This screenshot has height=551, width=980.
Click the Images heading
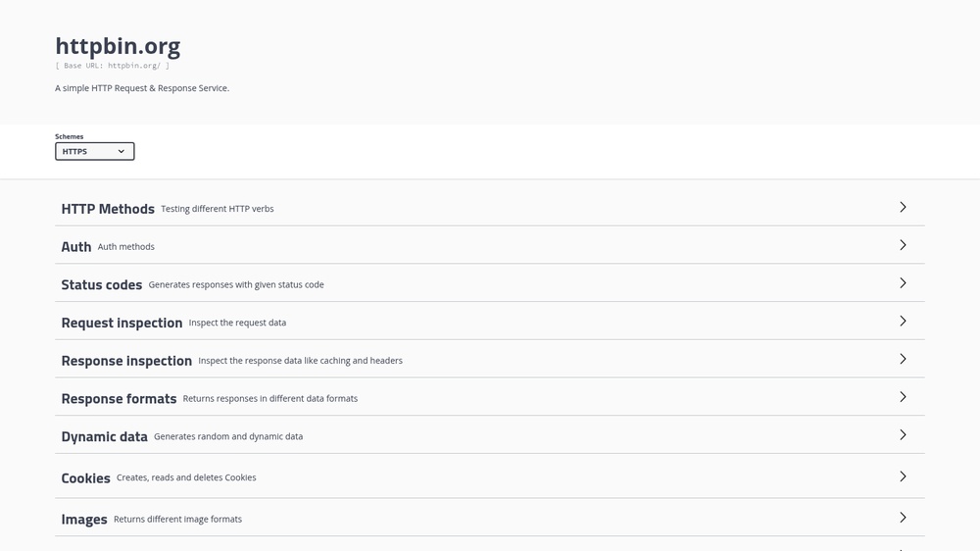coord(84,520)
